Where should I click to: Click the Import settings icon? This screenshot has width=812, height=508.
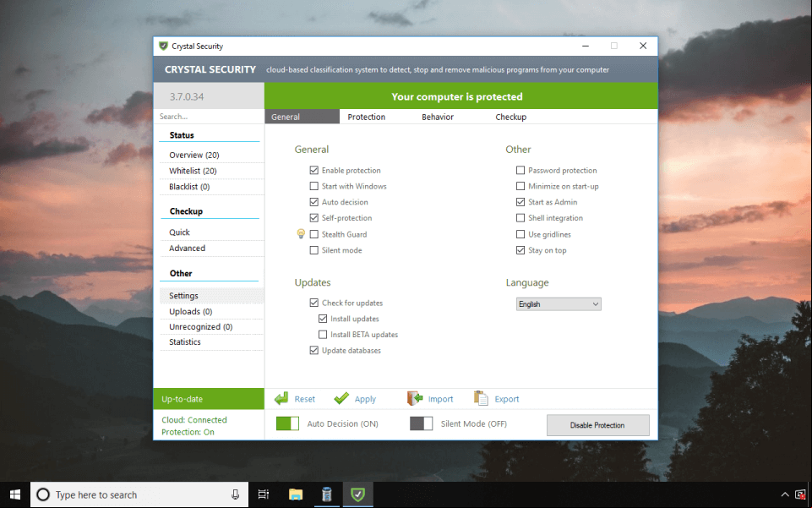pos(415,398)
